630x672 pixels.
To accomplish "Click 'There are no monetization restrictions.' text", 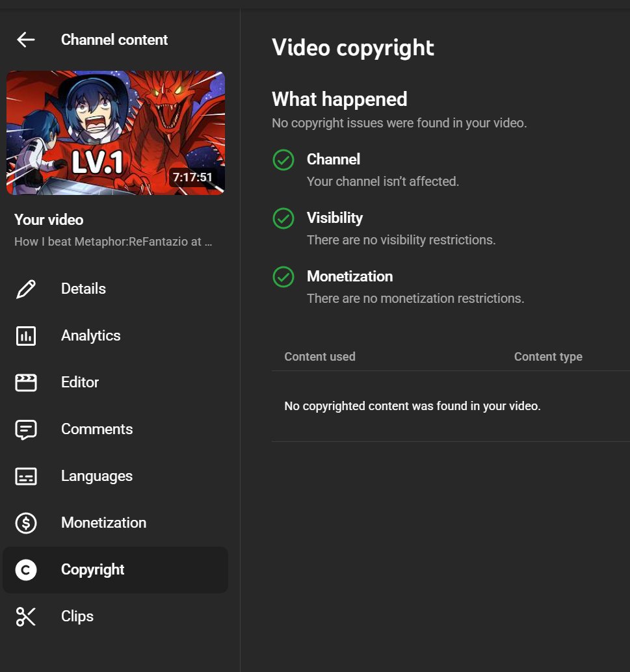I will click(415, 299).
